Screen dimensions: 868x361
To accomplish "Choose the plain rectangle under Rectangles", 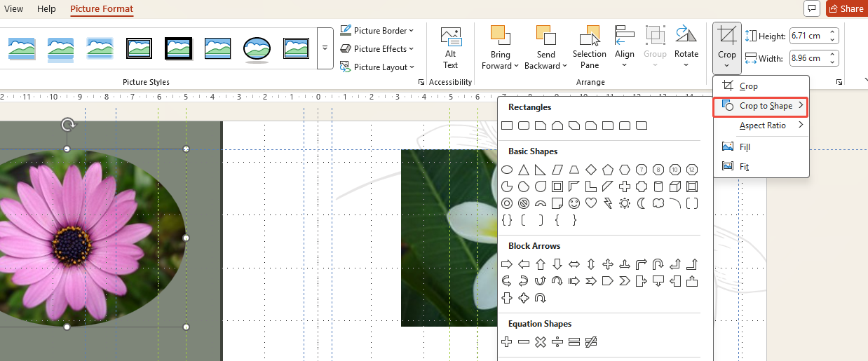I will pos(507,125).
